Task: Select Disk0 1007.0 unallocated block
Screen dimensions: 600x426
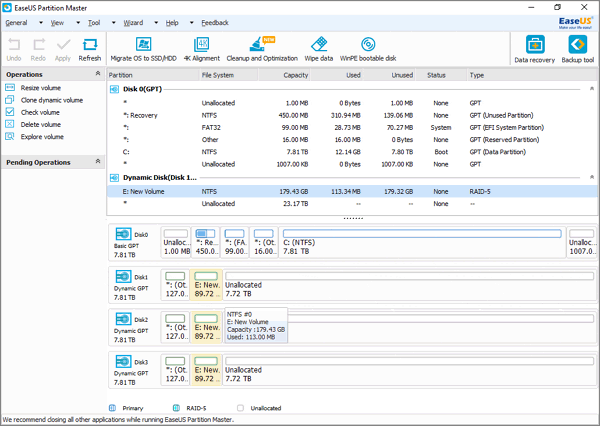Action: click(x=581, y=242)
